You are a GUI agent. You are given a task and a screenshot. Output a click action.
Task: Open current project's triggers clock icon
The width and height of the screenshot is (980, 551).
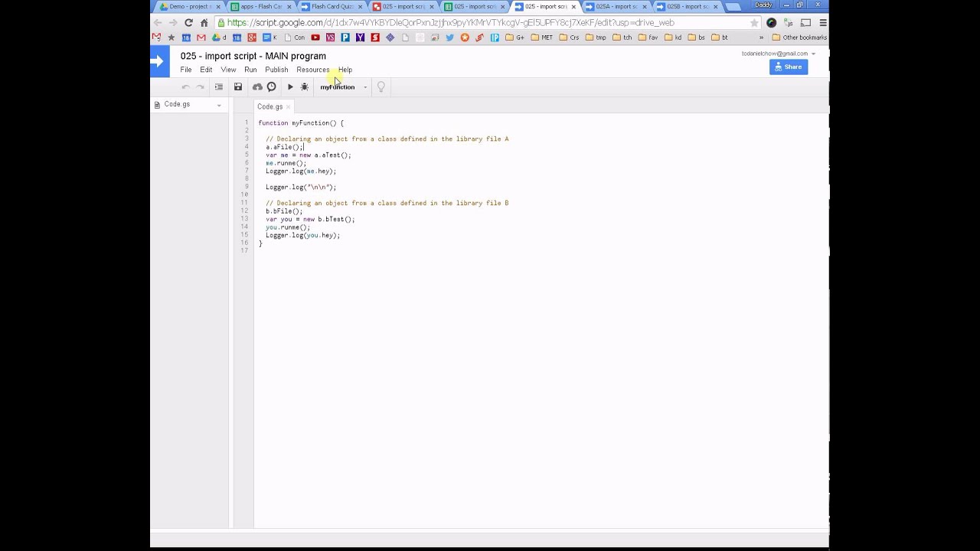coord(271,87)
